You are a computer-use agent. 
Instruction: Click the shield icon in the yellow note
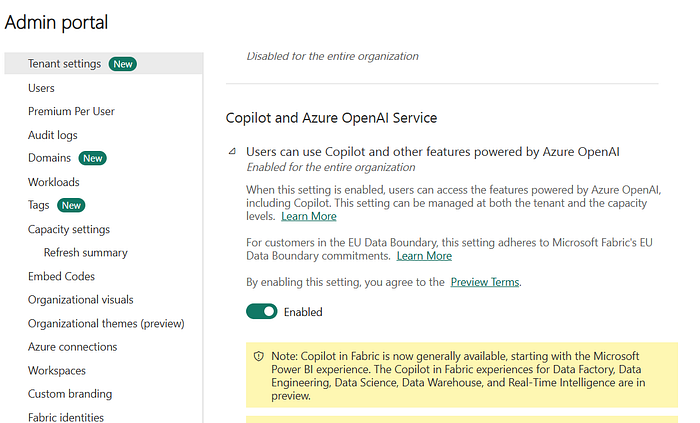tap(258, 356)
